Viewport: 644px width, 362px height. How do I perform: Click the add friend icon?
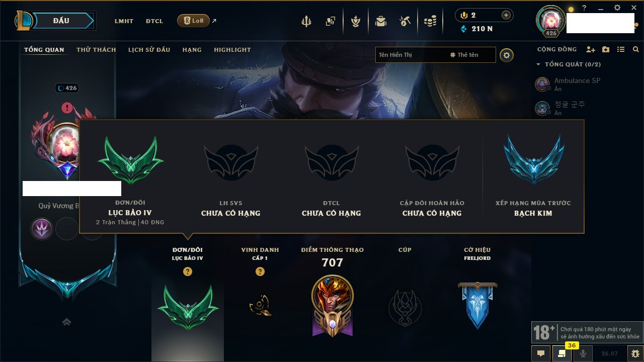coord(591,49)
